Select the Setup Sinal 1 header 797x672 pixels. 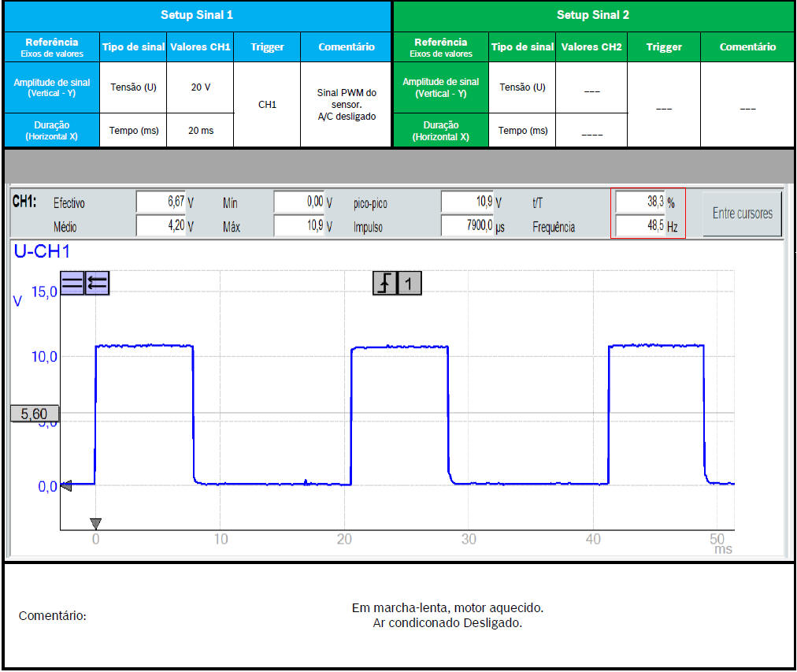coord(197,15)
